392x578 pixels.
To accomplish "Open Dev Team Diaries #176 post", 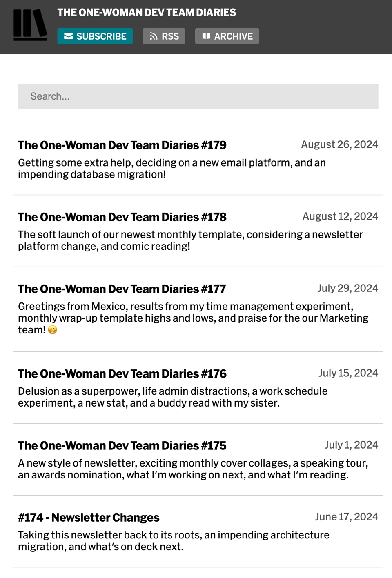I will pyautogui.click(x=122, y=374).
